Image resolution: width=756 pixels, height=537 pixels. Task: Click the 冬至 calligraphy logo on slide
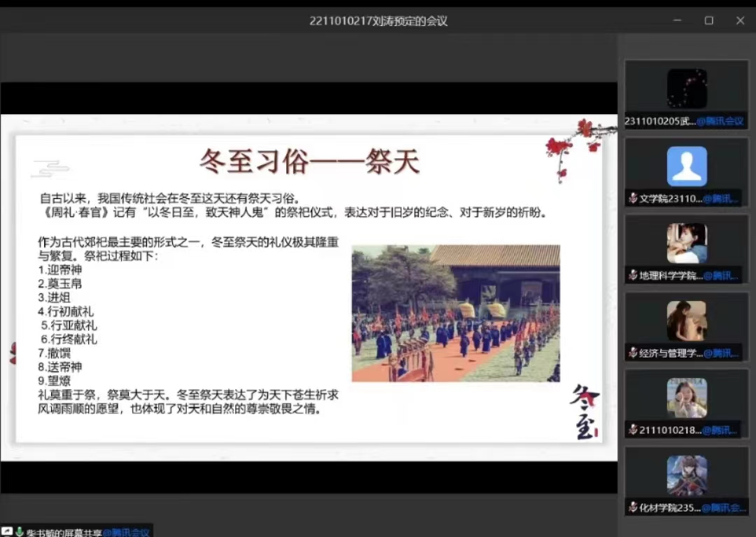click(x=584, y=411)
